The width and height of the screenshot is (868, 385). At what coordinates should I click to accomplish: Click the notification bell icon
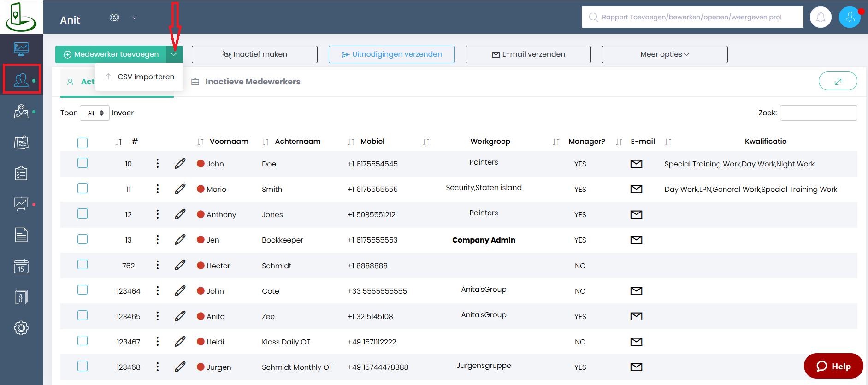click(x=821, y=18)
